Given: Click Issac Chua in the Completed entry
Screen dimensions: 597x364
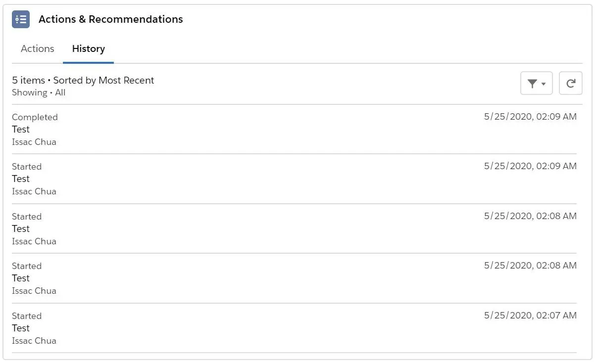Looking at the screenshot, I should pyautogui.click(x=34, y=142).
